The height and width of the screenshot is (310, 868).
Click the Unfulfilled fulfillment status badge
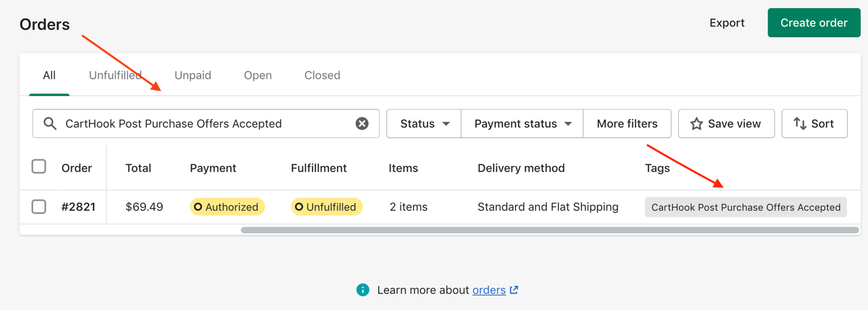[327, 207]
